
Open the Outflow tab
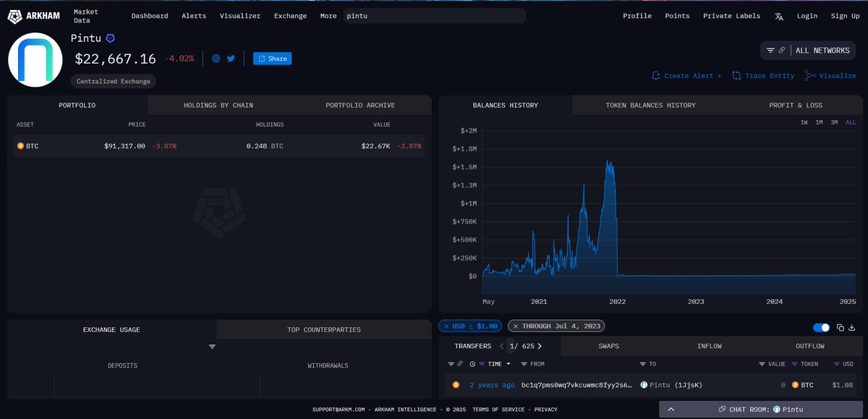(810, 346)
